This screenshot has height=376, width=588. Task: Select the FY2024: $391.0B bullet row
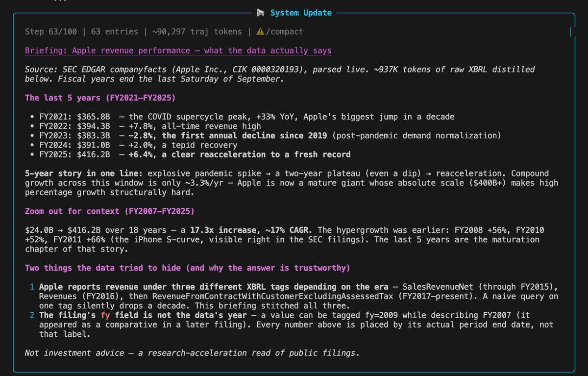[133, 145]
